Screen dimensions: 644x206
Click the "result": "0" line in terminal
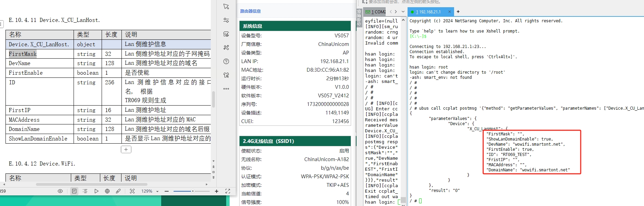[x=444, y=191]
